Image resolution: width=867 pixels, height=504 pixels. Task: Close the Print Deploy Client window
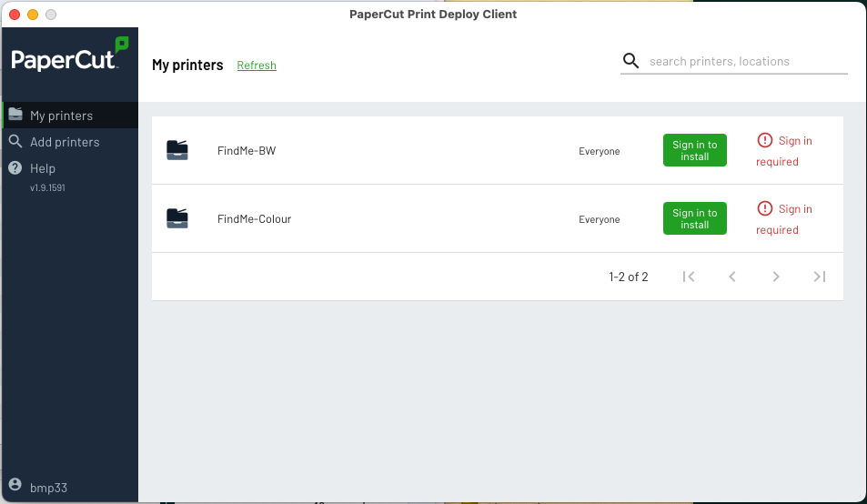[x=15, y=15]
